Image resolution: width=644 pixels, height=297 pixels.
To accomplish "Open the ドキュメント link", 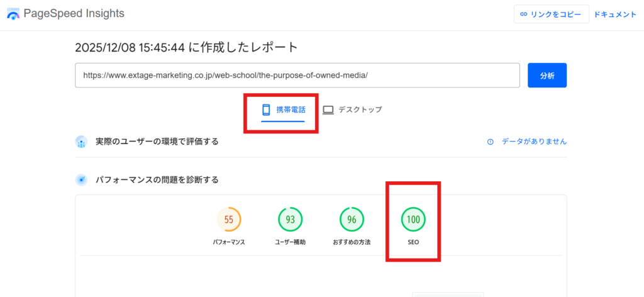I will click(x=615, y=14).
